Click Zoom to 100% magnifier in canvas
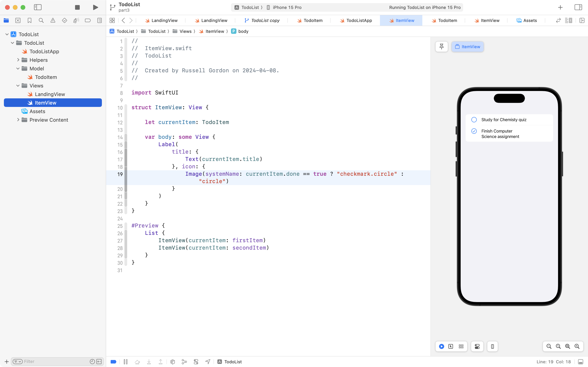The height and width of the screenshot is (367, 588). (x=558, y=346)
